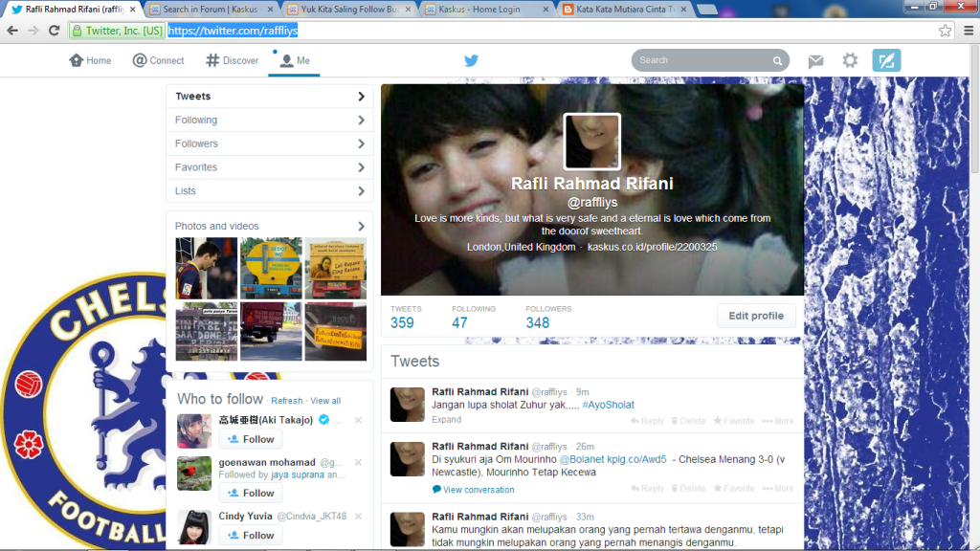Image resolution: width=980 pixels, height=551 pixels.
Task: Click the address bar URL
Action: pos(233,31)
